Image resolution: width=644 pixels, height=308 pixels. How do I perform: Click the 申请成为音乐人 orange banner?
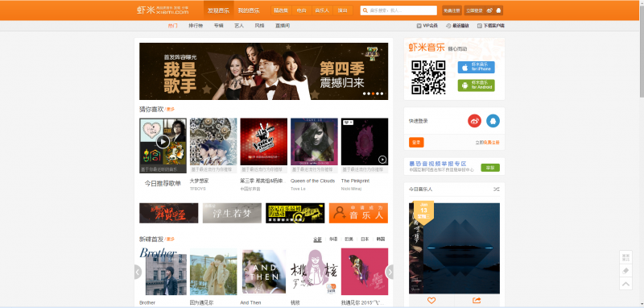(x=358, y=213)
